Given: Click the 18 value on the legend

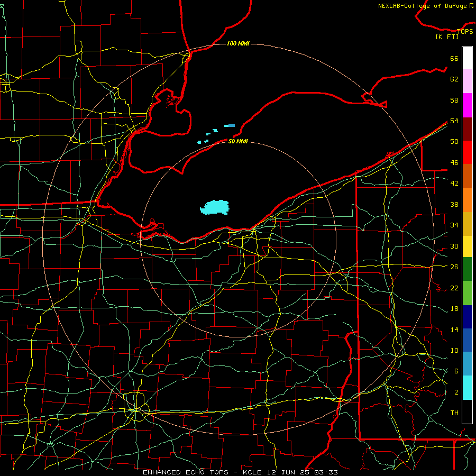Looking at the screenshot, I should (x=454, y=309).
